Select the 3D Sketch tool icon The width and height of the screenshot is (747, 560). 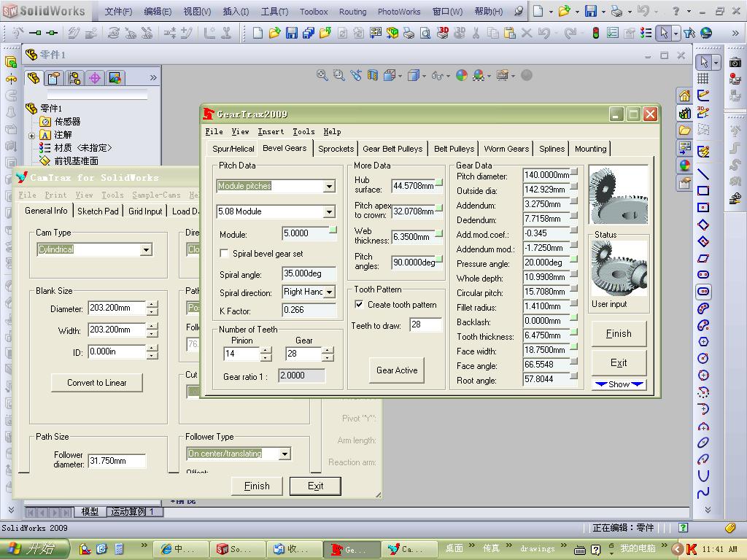[x=703, y=112]
